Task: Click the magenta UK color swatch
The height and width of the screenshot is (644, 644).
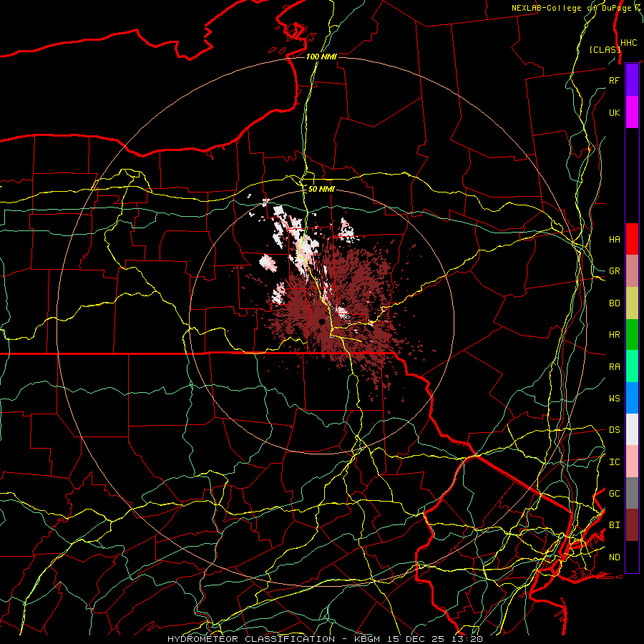Action: 632,112
